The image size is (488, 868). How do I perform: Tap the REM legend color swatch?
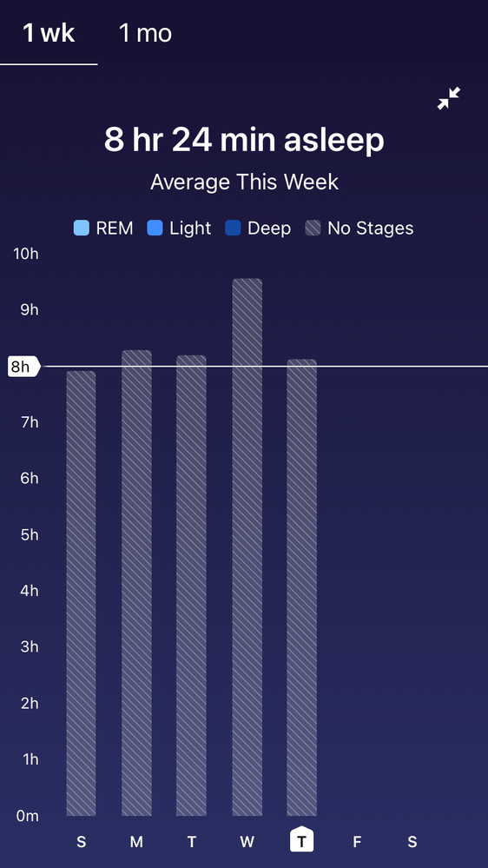click(x=82, y=228)
